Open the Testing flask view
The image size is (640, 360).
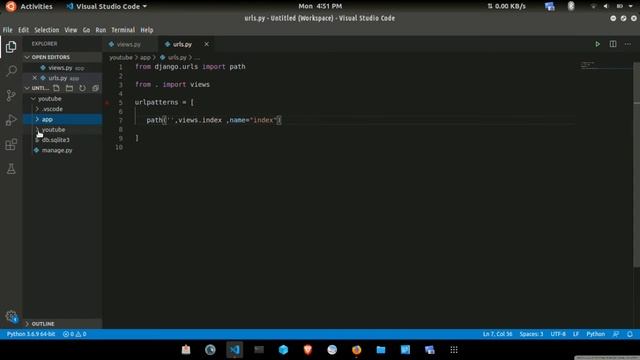click(x=11, y=169)
